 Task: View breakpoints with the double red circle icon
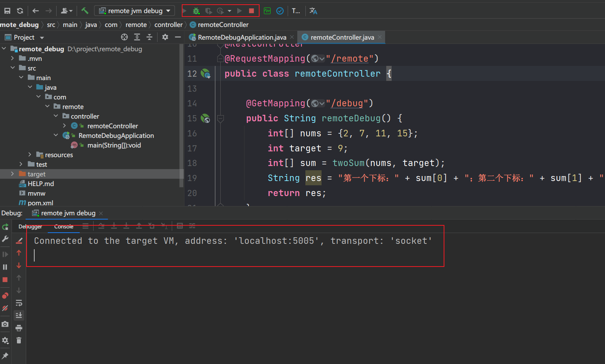tap(5, 295)
